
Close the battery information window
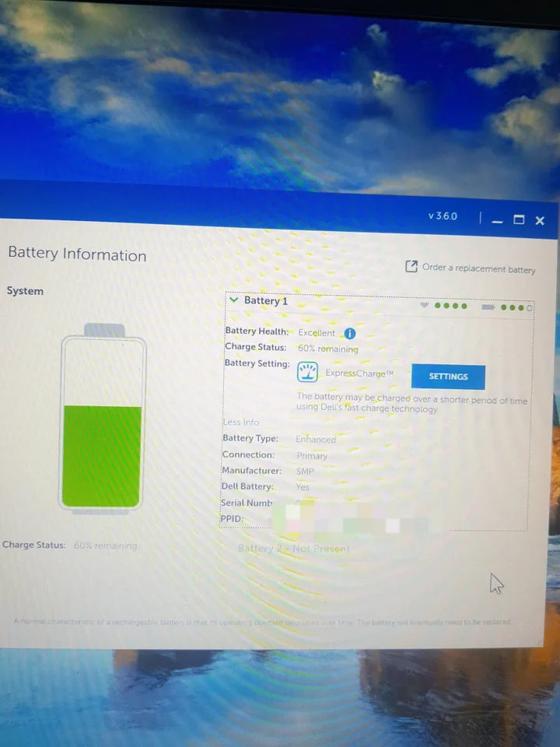[540, 221]
